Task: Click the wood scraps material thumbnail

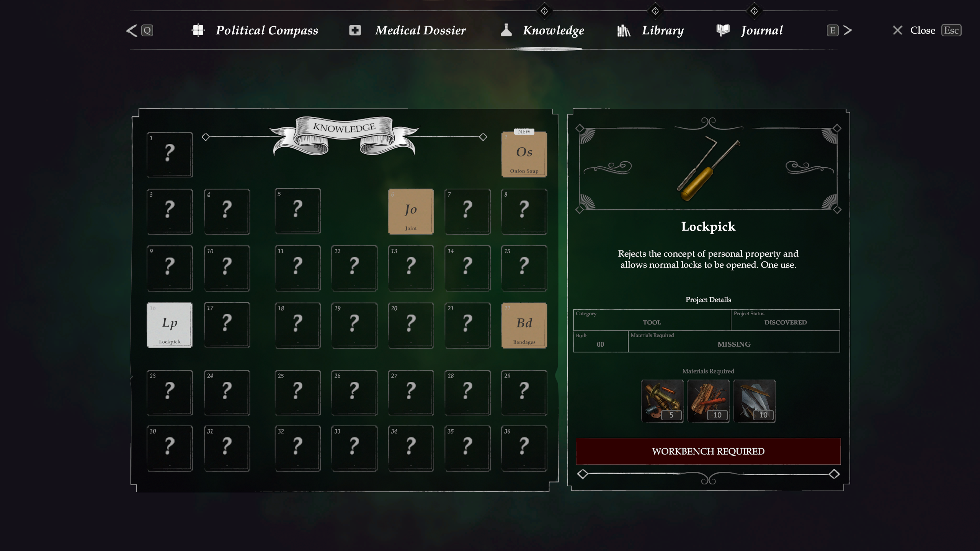Action: pyautogui.click(x=708, y=401)
